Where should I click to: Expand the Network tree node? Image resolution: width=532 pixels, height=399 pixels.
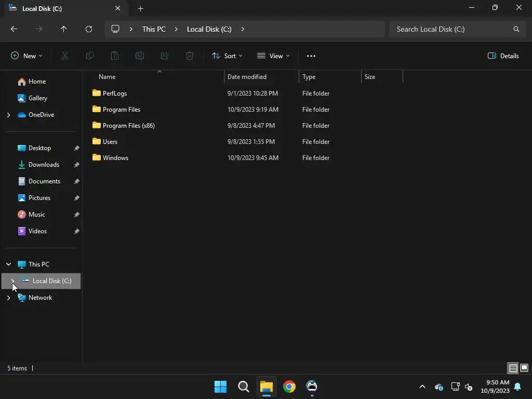coord(8,298)
